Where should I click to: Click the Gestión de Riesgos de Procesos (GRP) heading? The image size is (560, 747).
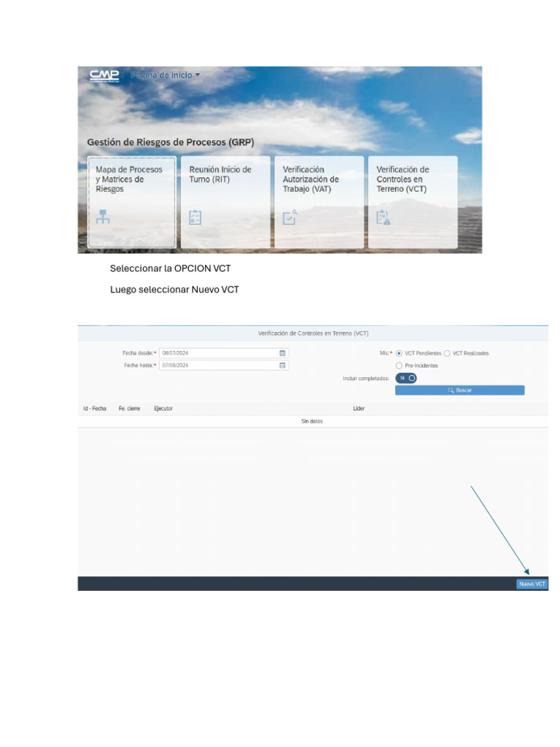pyautogui.click(x=171, y=142)
